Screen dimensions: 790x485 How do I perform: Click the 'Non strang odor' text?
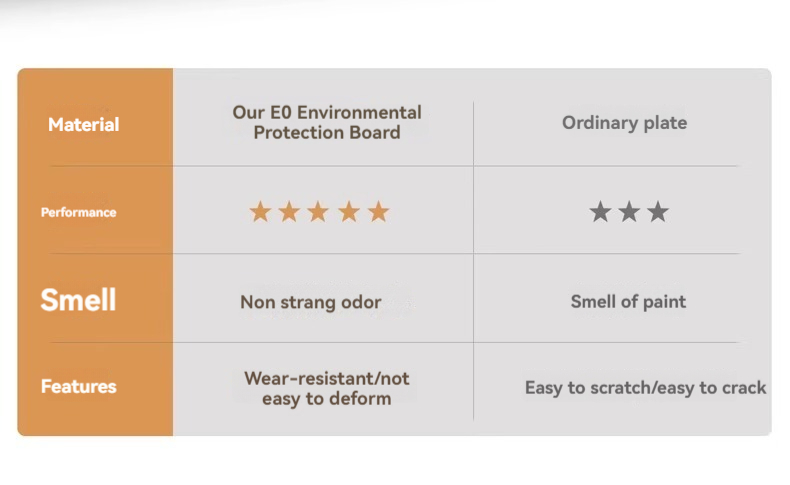(311, 302)
